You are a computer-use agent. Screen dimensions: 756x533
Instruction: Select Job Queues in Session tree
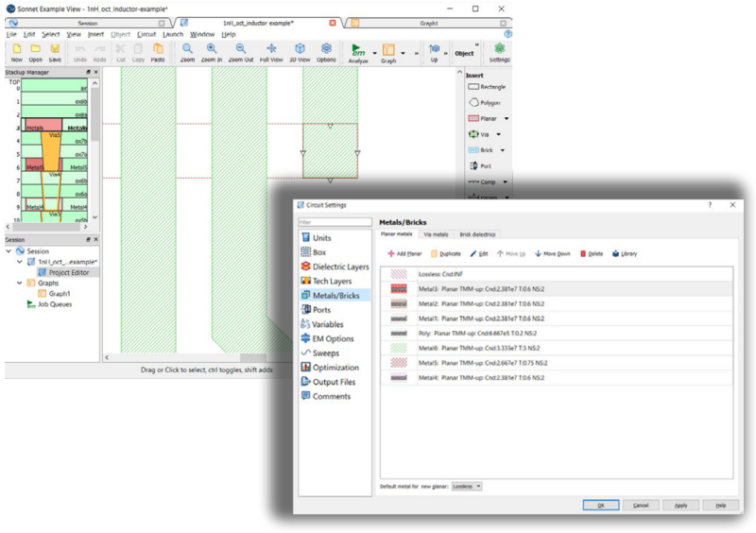(50, 304)
